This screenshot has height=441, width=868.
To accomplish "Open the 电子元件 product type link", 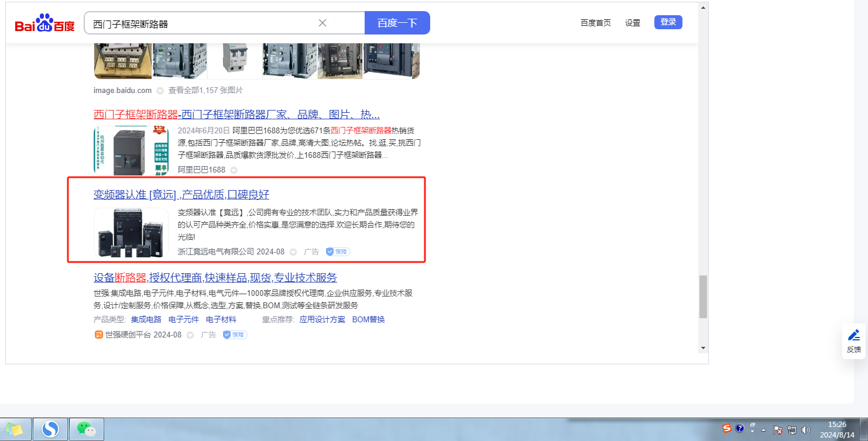I will tap(184, 319).
